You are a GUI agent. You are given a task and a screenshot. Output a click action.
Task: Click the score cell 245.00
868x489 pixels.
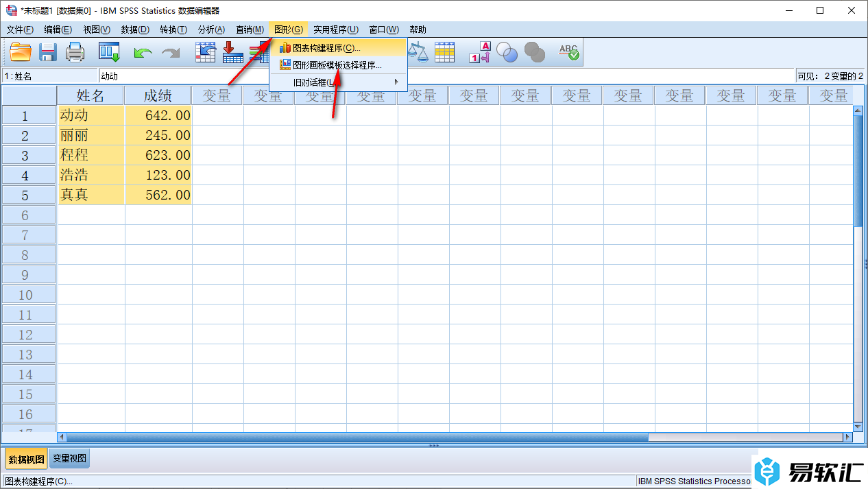[x=158, y=135]
